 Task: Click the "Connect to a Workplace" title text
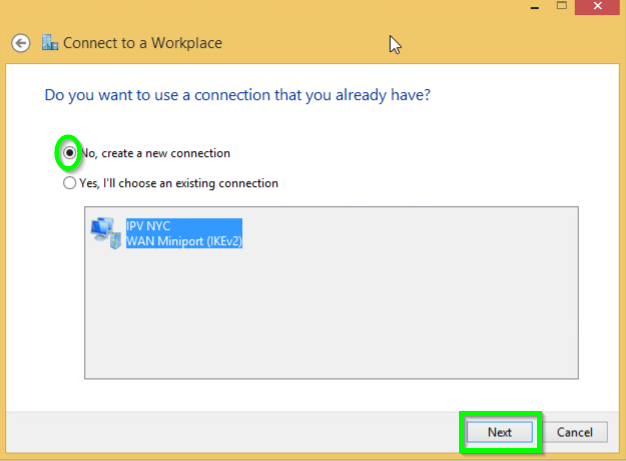142,43
